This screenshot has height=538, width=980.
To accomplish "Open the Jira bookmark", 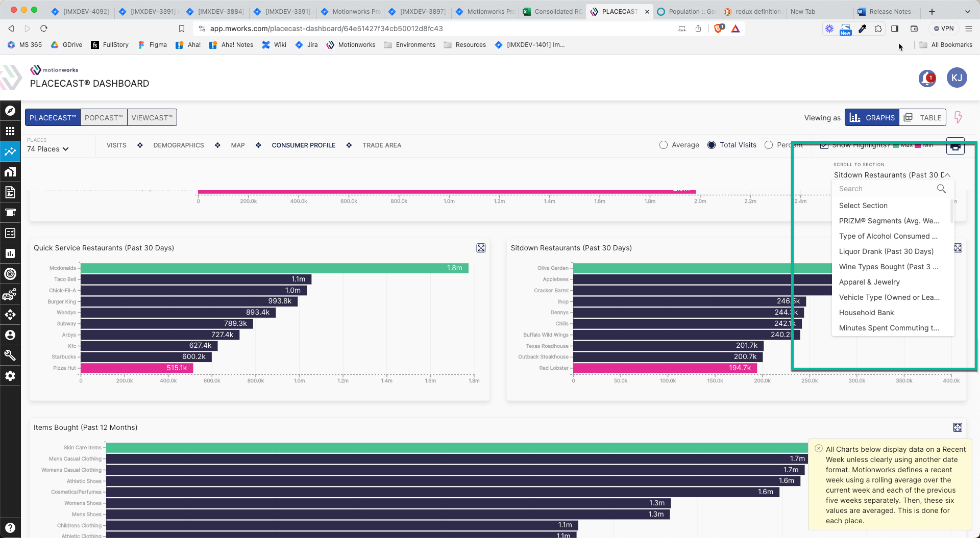I will click(x=307, y=45).
